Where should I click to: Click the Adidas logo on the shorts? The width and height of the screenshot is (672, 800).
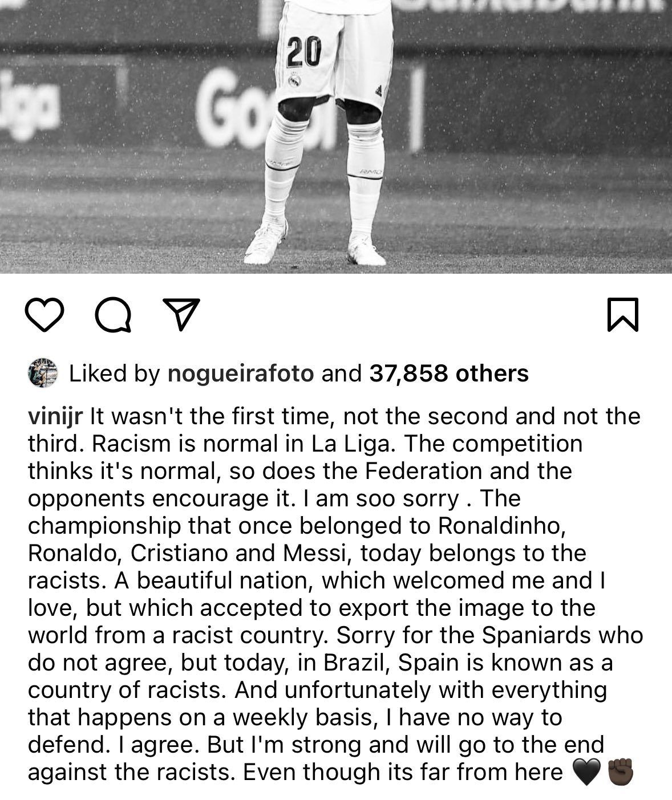[379, 90]
